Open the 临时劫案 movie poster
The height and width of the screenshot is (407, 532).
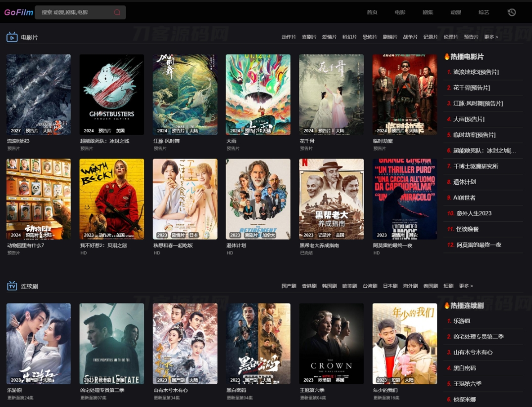click(x=404, y=95)
